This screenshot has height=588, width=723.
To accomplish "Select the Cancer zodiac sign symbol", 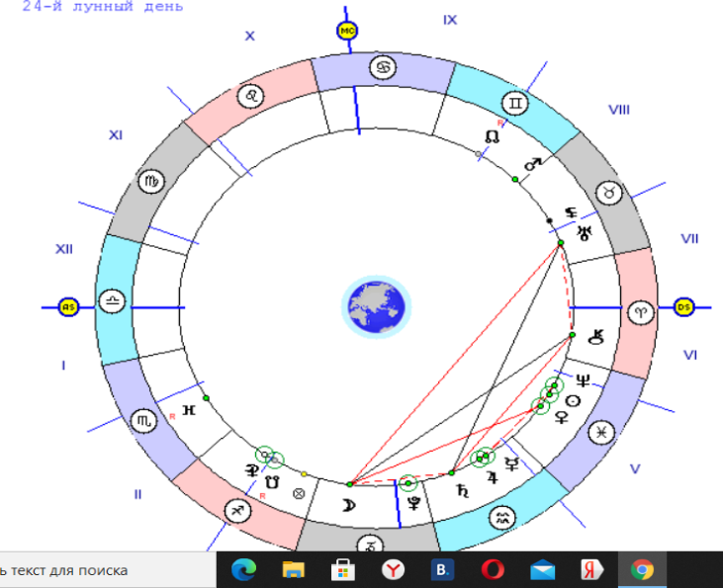I will click(x=381, y=67).
